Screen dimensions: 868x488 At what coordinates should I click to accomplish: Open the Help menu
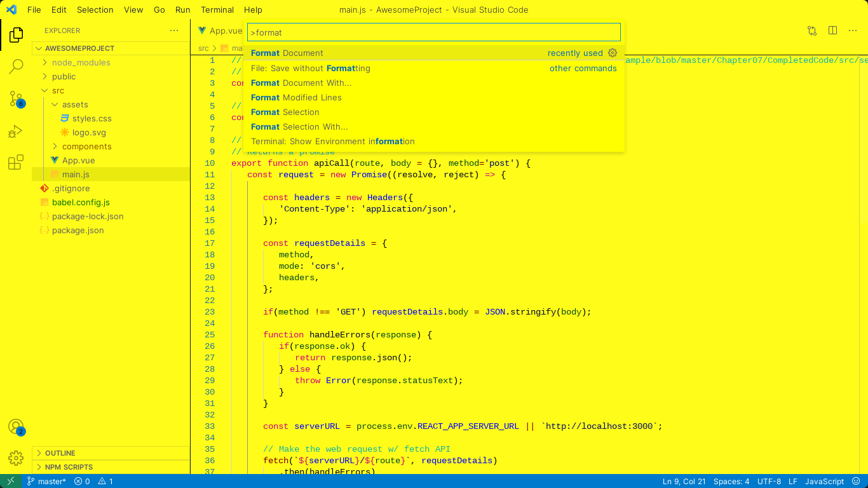click(x=253, y=10)
